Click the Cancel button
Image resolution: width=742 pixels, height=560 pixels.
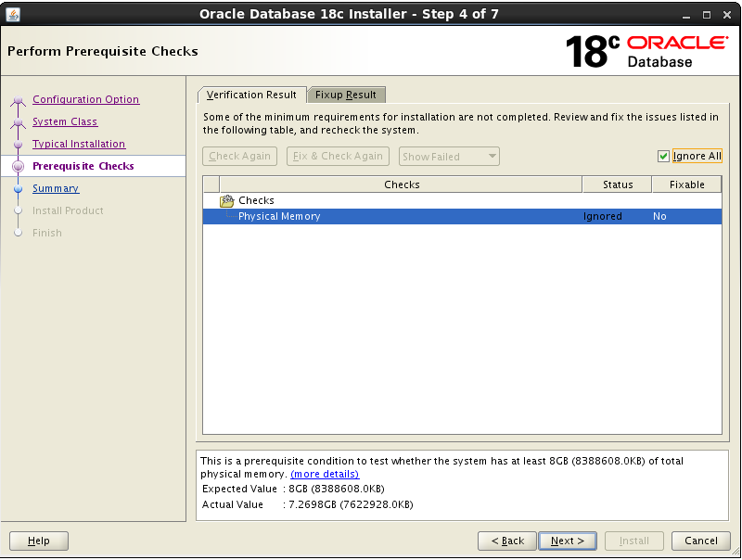701,541
